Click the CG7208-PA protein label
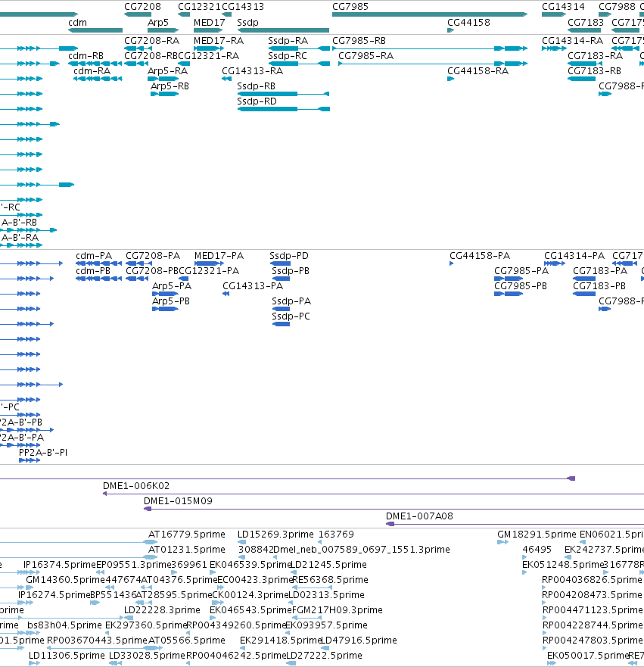Viewport: 644px width, 667px height. 153,256
